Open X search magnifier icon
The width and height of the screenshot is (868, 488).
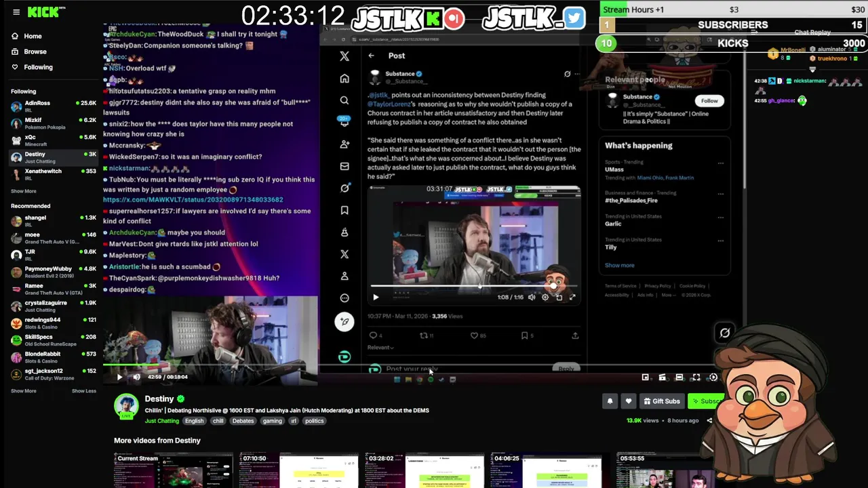344,100
